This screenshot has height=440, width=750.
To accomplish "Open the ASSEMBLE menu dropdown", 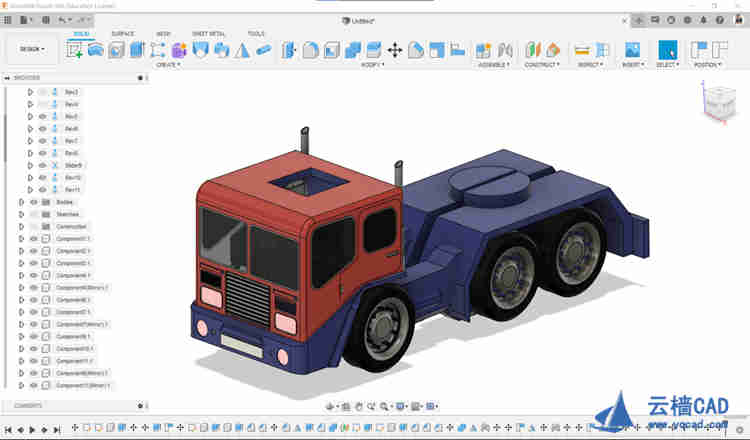I will pos(494,65).
